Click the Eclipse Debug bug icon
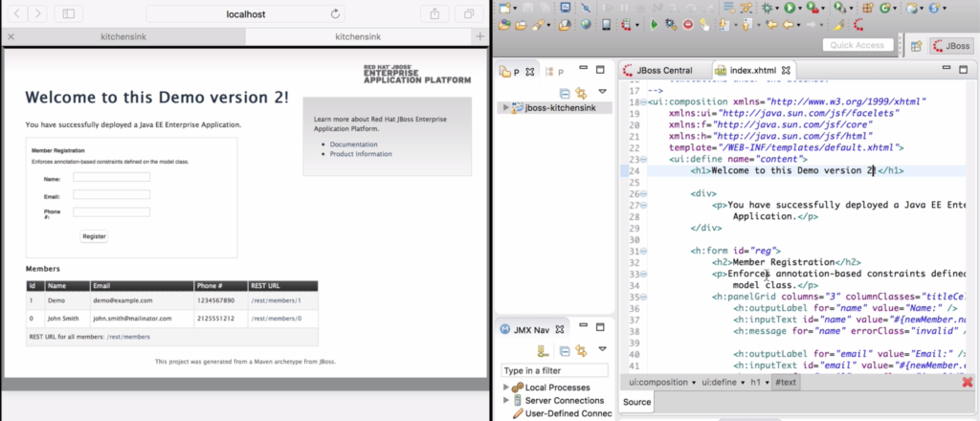Image resolution: width=980 pixels, height=421 pixels. [766, 8]
